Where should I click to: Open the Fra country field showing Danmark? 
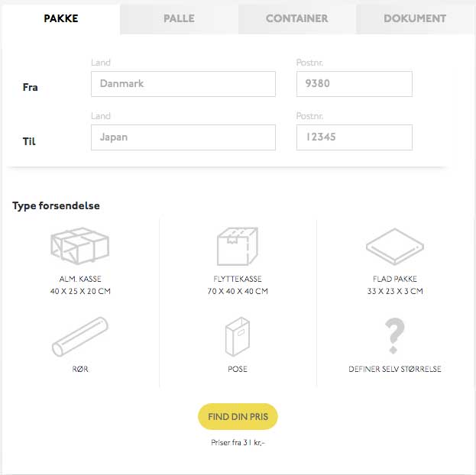(183, 84)
